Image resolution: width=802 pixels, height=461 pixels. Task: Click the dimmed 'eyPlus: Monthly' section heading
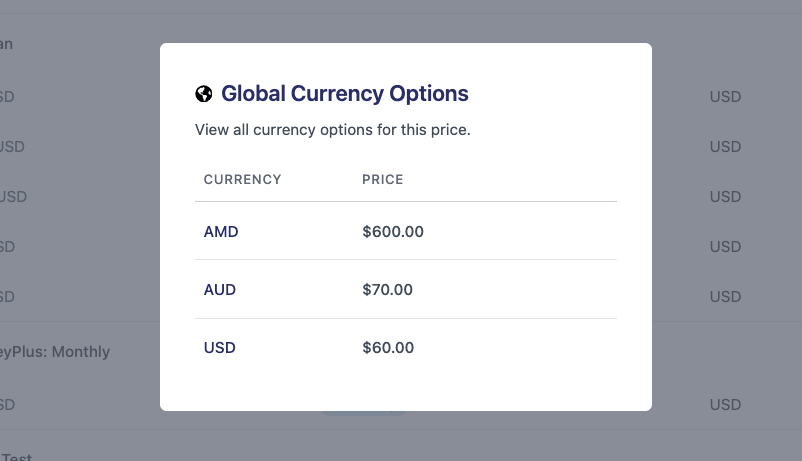coord(55,352)
